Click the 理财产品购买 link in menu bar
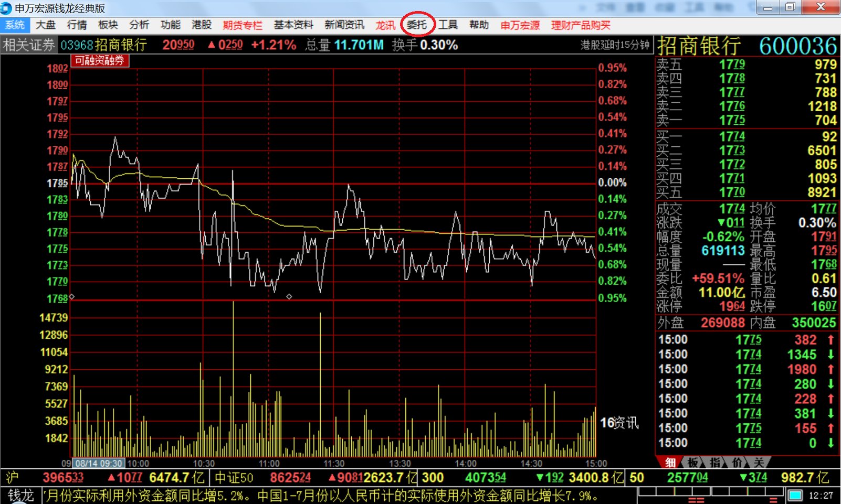841x504 pixels. click(581, 25)
